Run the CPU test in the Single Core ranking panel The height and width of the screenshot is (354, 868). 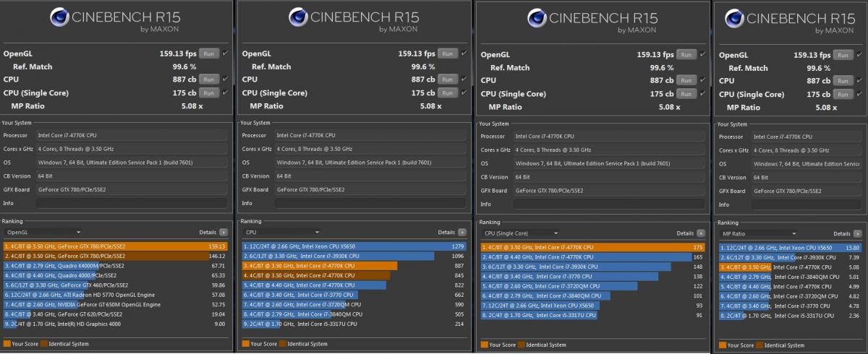click(x=686, y=80)
